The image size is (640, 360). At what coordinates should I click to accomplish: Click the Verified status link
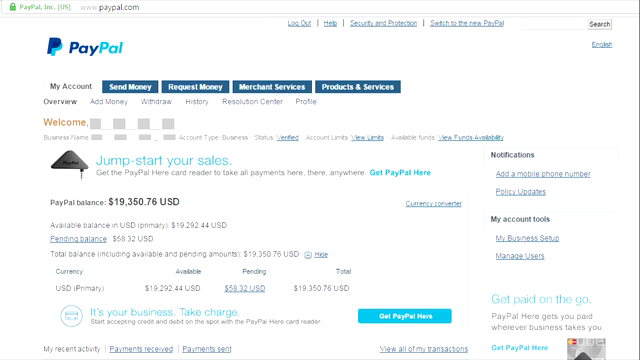pos(287,138)
